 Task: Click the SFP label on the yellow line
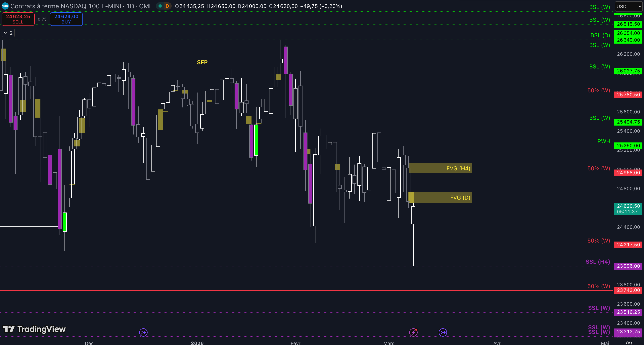tap(202, 62)
